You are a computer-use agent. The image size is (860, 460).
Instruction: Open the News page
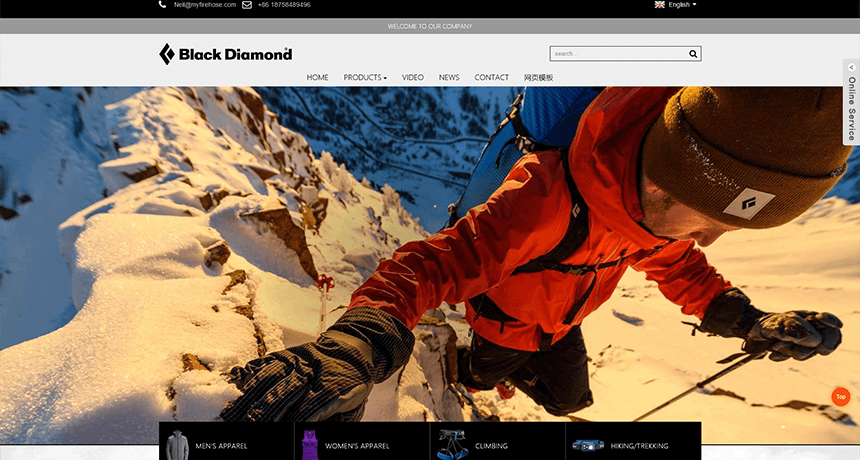click(449, 77)
